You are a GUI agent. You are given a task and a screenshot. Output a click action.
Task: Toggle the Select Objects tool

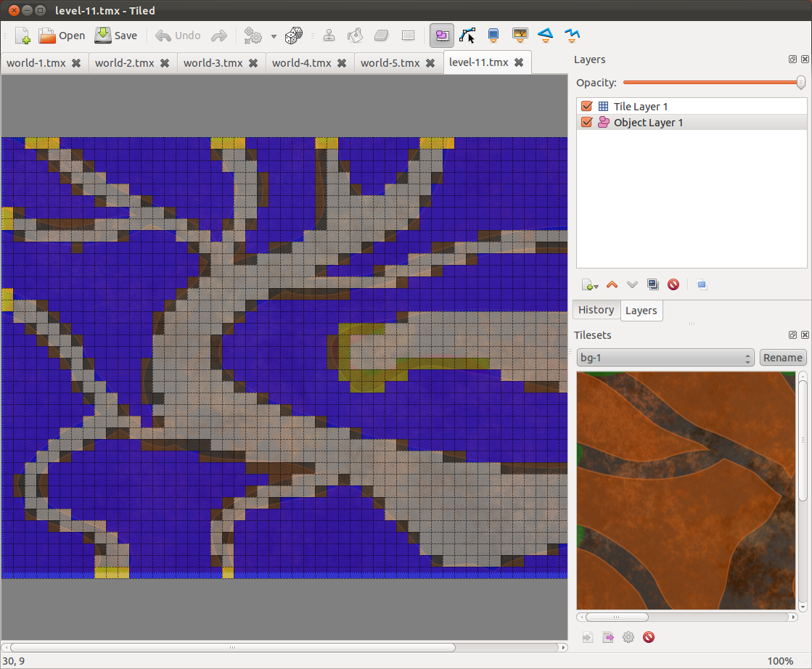pyautogui.click(x=441, y=35)
